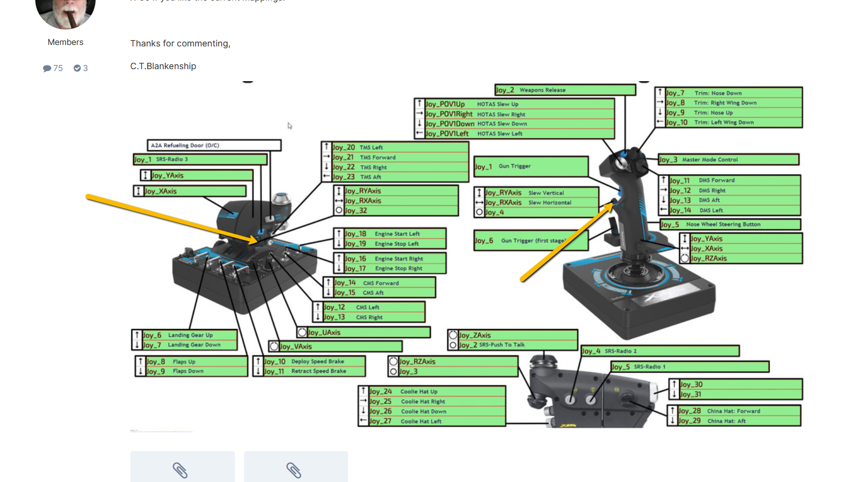
Task: Click the 'TMS Forward' label
Action: coord(378,157)
